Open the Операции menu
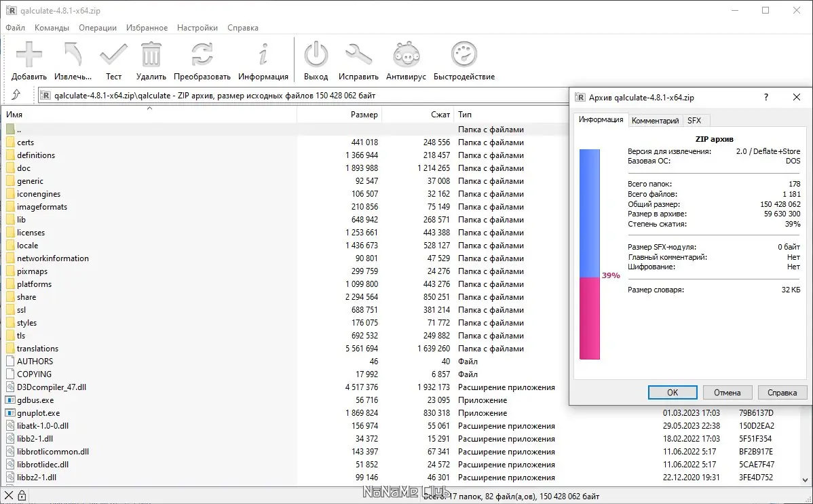The width and height of the screenshot is (813, 504). point(98,28)
